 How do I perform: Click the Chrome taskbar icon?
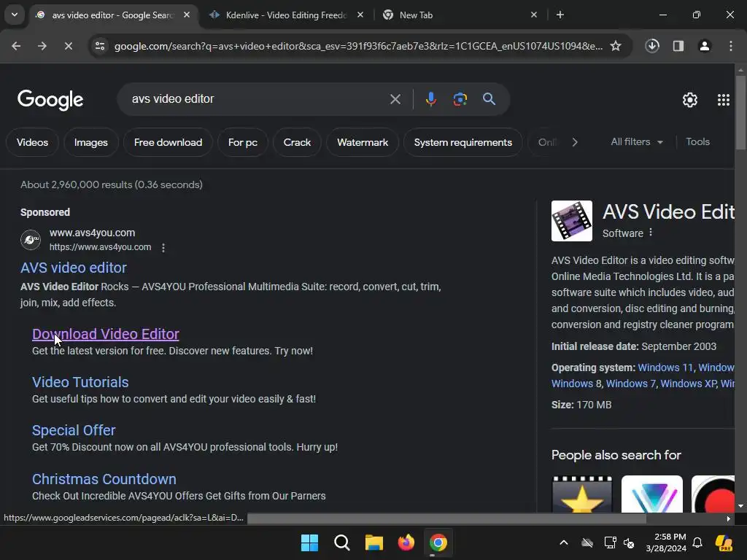pos(438,542)
